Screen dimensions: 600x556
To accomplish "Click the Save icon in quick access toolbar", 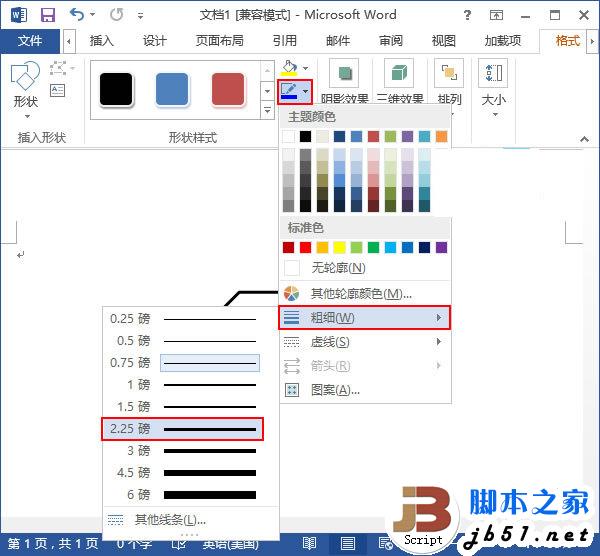I will (48, 15).
